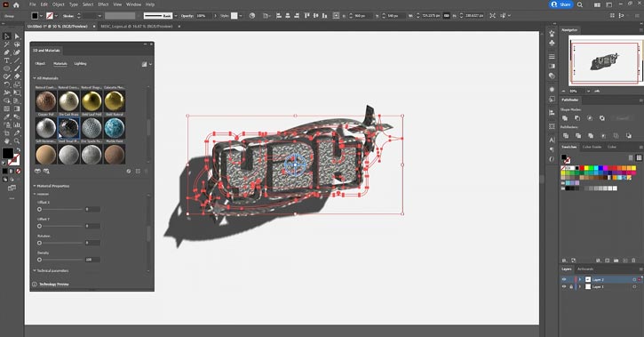
Task: Open the Effect menu
Action: click(x=103, y=4)
